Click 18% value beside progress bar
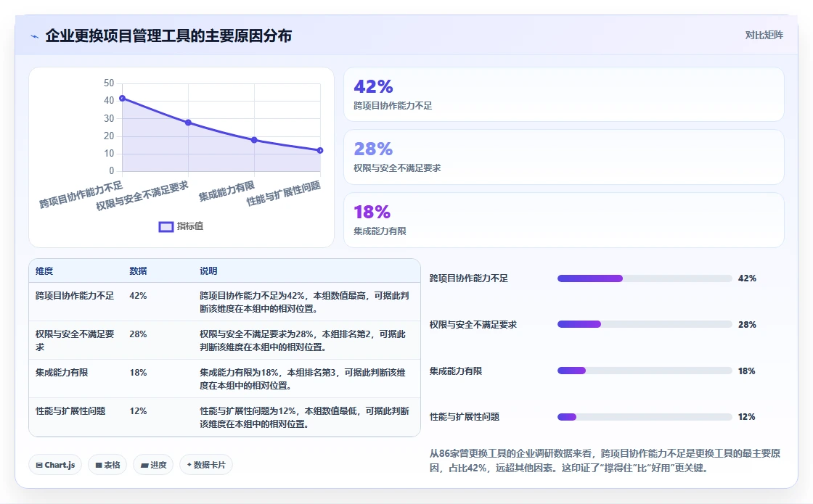 (x=747, y=371)
